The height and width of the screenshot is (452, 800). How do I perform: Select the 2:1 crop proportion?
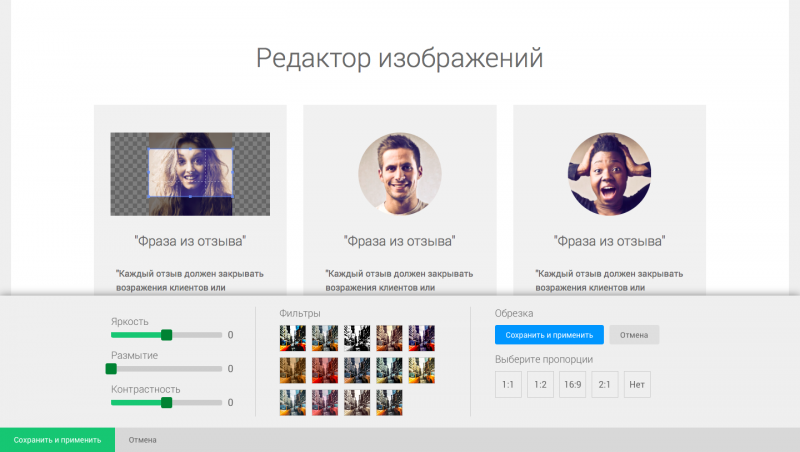tap(604, 384)
